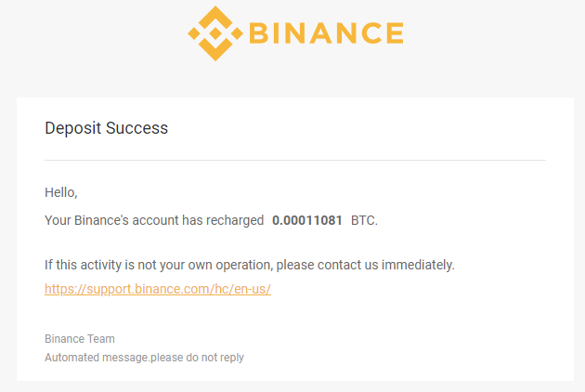585x392 pixels.
Task: Click the Hello greeting text
Action: [60, 192]
